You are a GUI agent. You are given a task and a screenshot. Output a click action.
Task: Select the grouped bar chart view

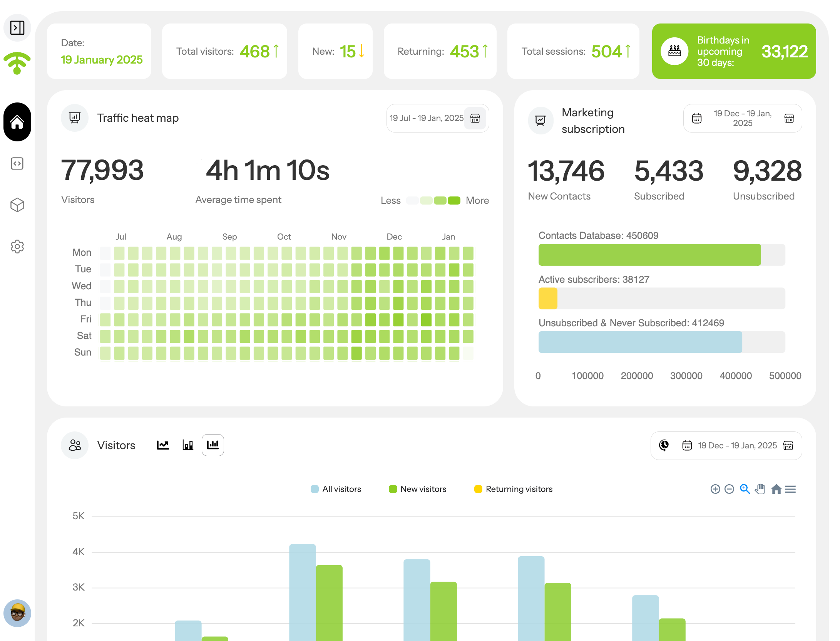213,445
